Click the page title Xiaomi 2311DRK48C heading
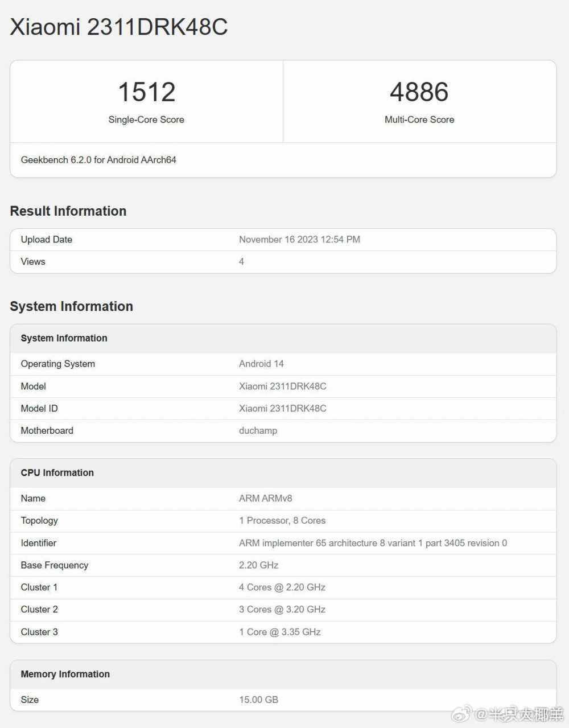The height and width of the screenshot is (728, 569). click(119, 27)
